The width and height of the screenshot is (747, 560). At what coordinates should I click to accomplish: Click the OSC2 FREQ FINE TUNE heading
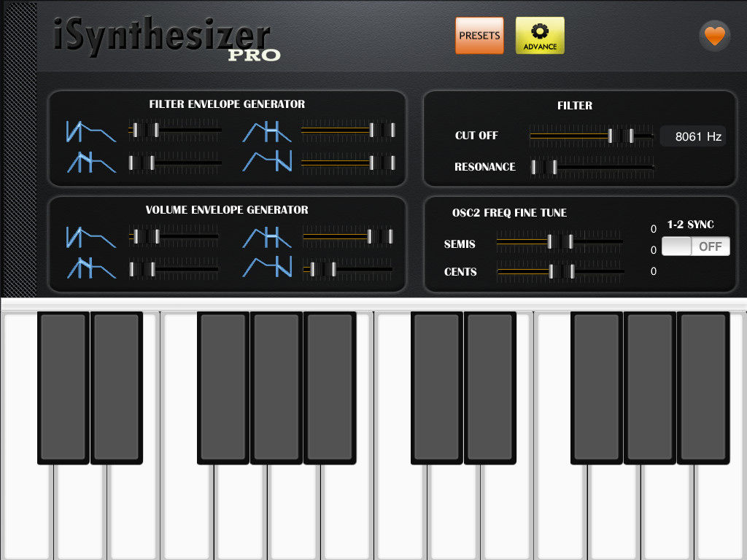click(509, 213)
